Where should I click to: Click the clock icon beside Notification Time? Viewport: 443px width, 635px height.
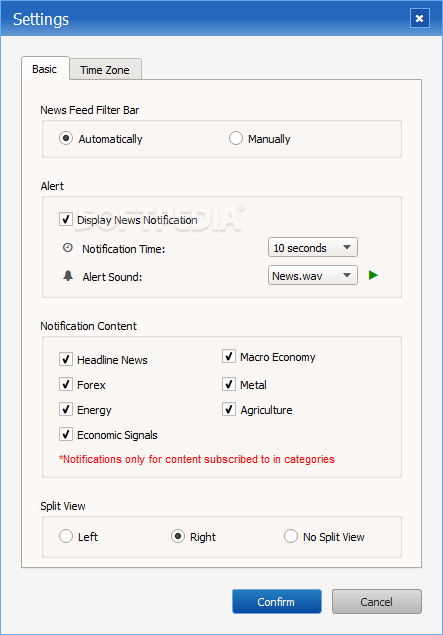pyautogui.click(x=68, y=248)
